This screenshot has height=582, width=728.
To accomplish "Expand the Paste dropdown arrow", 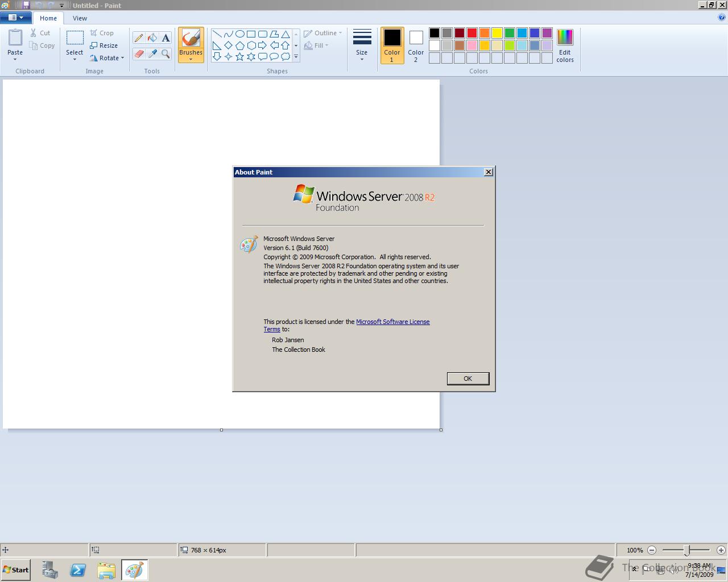I will click(15, 59).
